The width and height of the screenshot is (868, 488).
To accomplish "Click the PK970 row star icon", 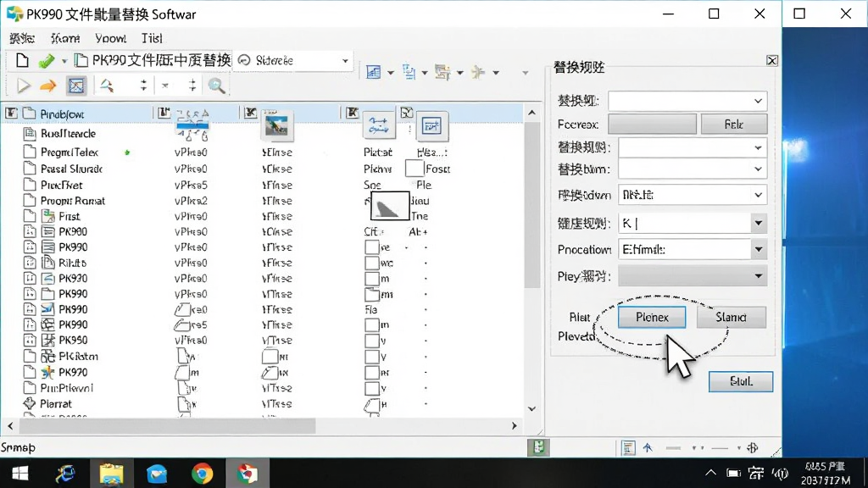I will (x=48, y=373).
